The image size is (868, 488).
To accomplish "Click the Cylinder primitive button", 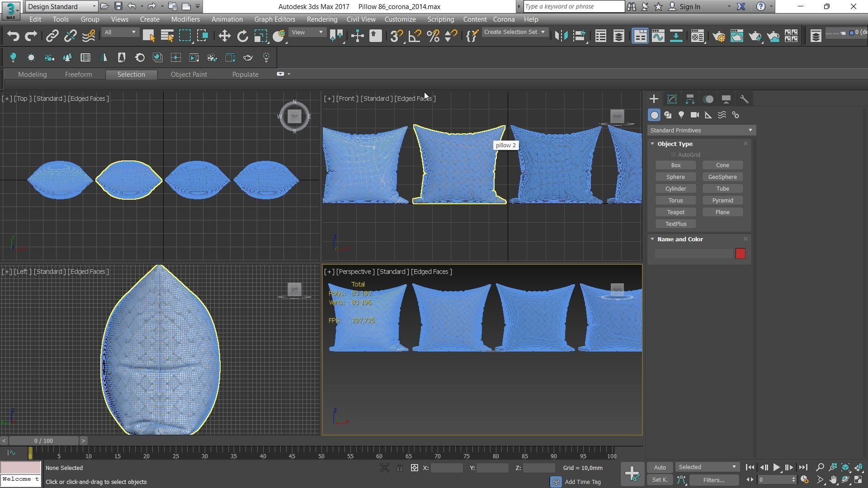I will click(x=675, y=189).
